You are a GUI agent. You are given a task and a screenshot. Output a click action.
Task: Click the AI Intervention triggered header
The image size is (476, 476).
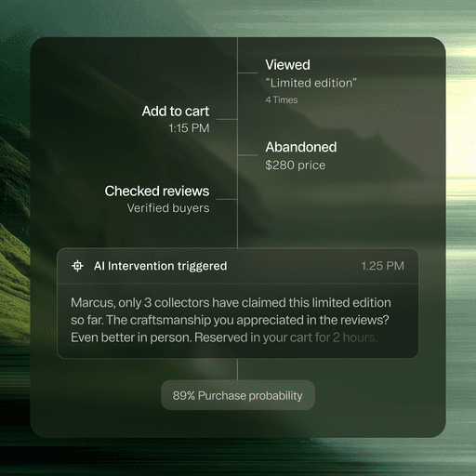pyautogui.click(x=160, y=266)
